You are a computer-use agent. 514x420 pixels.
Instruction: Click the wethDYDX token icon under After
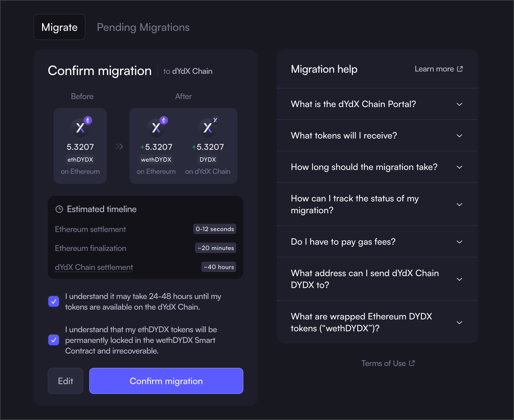pyautogui.click(x=156, y=127)
